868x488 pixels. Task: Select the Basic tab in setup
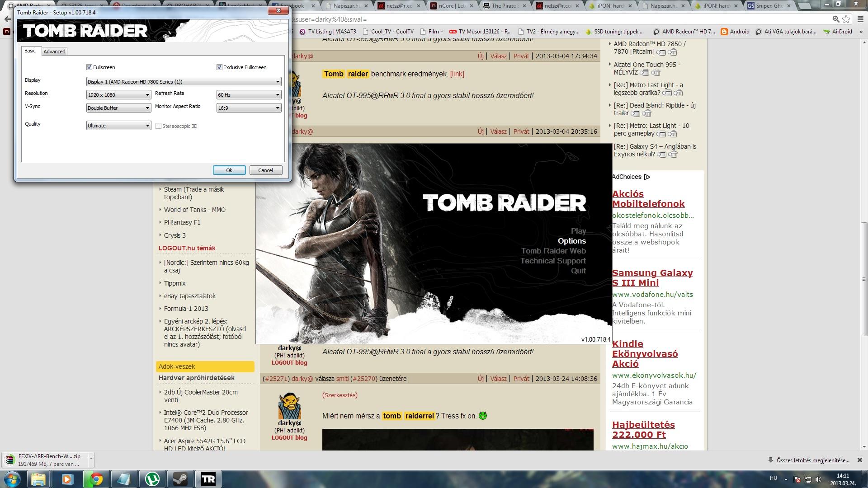tap(30, 51)
